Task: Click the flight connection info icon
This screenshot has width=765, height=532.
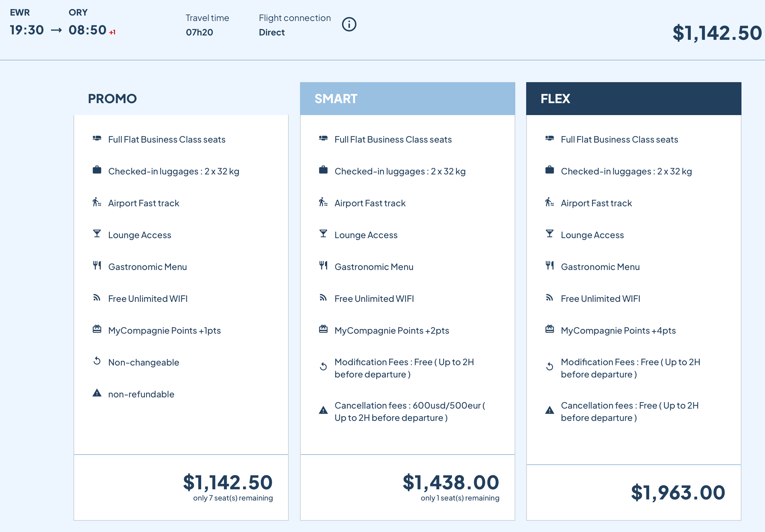Action: pos(349,25)
